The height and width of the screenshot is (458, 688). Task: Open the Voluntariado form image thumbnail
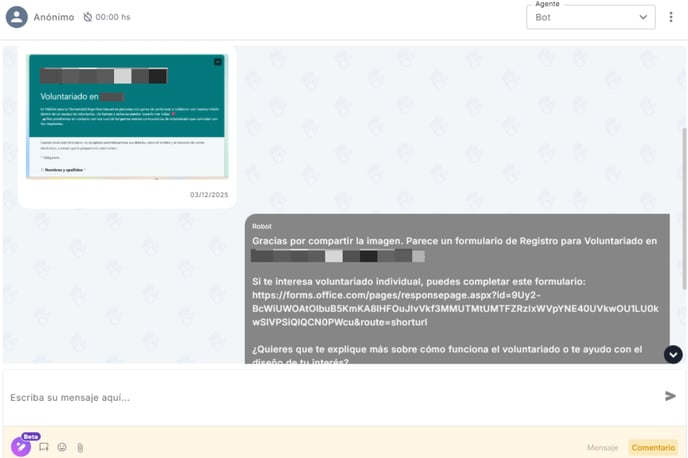pyautogui.click(x=127, y=116)
